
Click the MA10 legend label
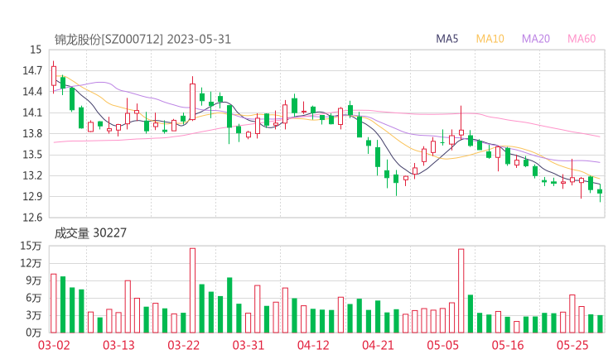pyautogui.click(x=490, y=39)
